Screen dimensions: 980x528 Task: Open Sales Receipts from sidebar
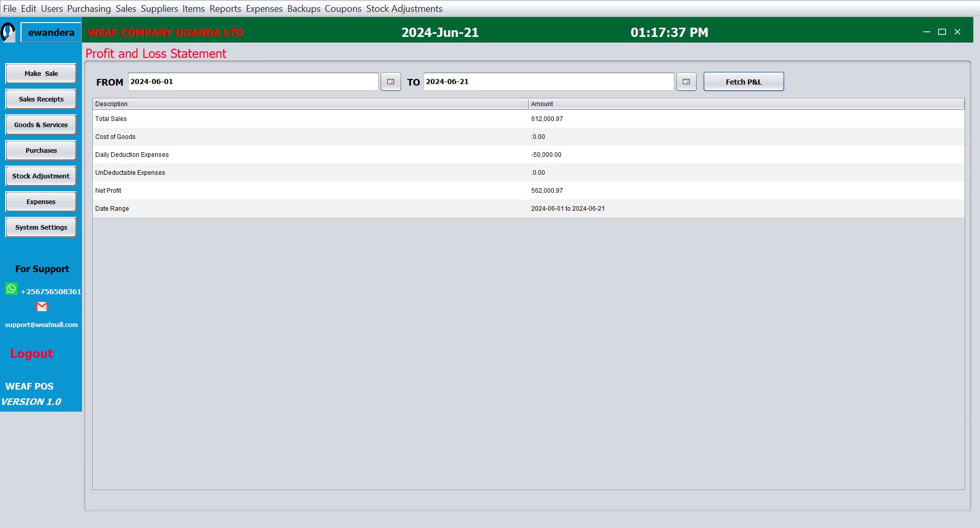click(x=41, y=99)
